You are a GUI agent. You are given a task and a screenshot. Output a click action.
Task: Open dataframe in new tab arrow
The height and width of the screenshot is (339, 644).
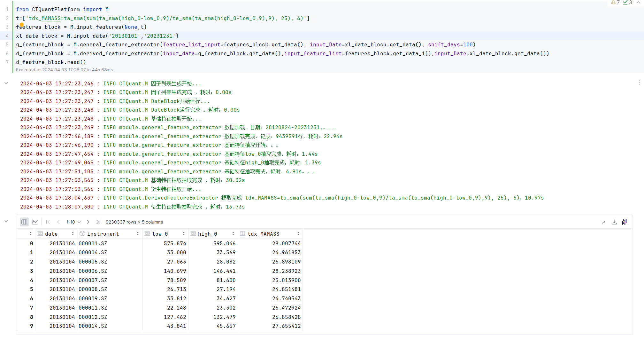(603, 222)
